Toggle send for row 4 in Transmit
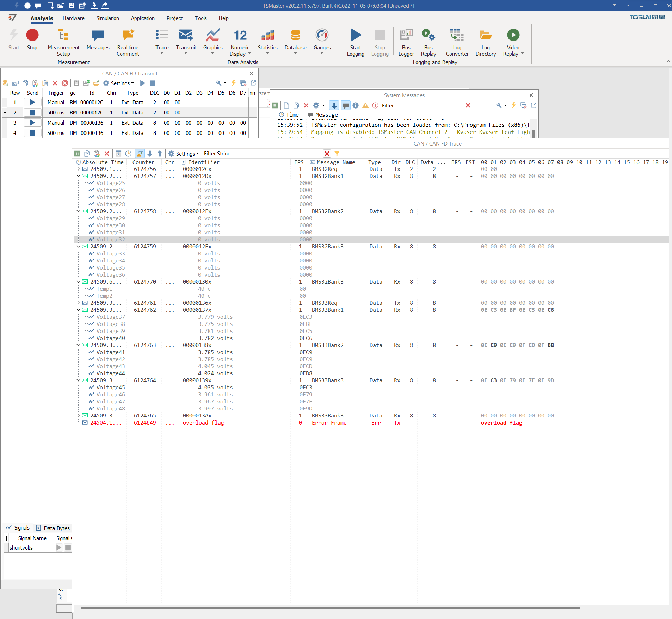672x619 pixels. [32, 133]
